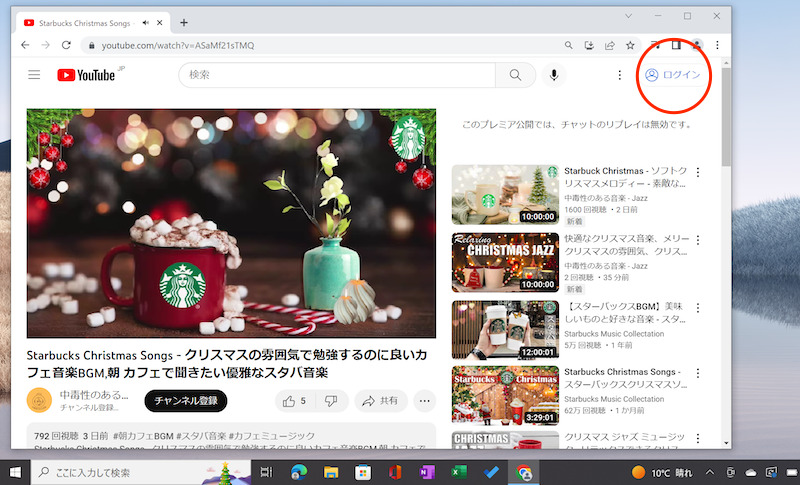The height and width of the screenshot is (485, 800).
Task: Open a new Chrome tab
Action: tap(184, 22)
